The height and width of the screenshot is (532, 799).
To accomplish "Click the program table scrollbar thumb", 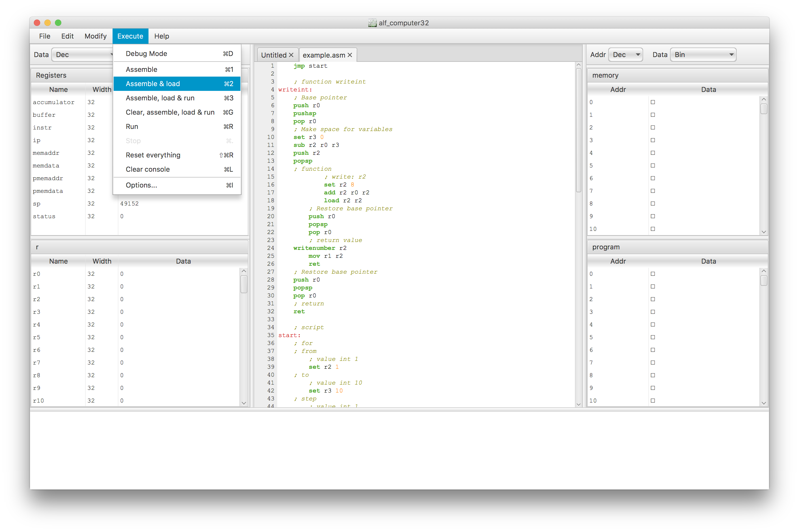I will click(764, 280).
